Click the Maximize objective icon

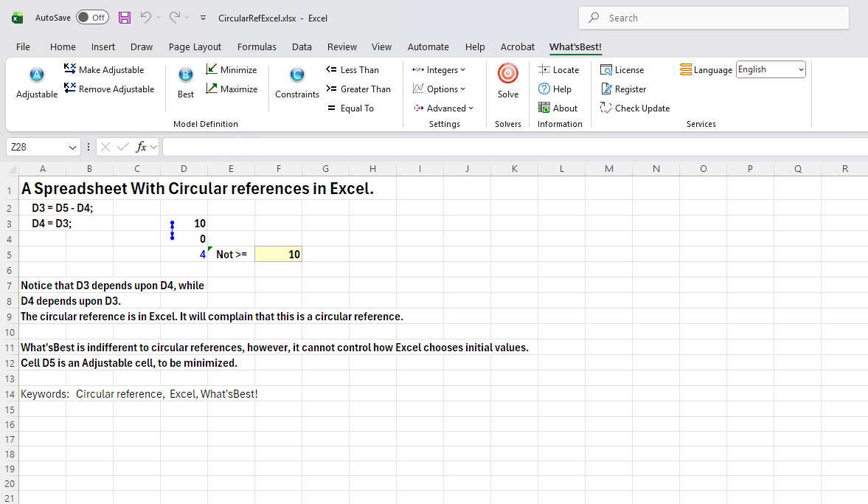[232, 89]
